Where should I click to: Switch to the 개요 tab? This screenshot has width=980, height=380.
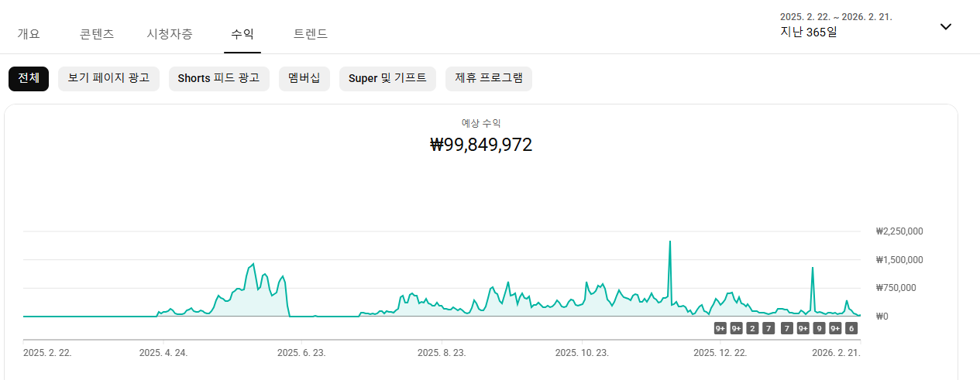(29, 34)
